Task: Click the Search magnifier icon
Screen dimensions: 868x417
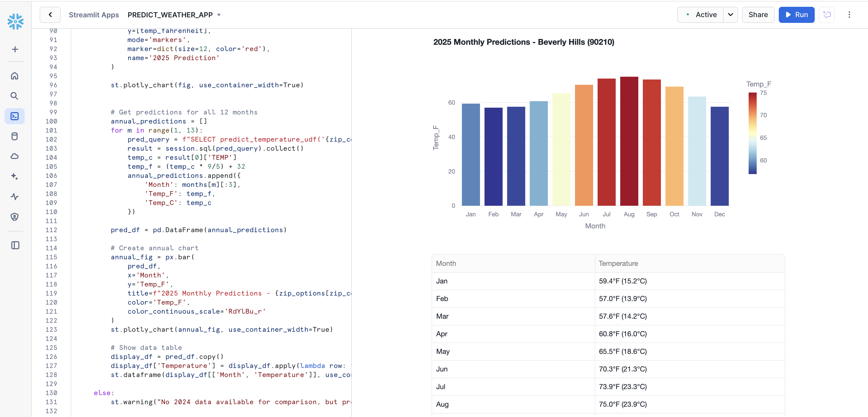Action: pyautogui.click(x=15, y=96)
